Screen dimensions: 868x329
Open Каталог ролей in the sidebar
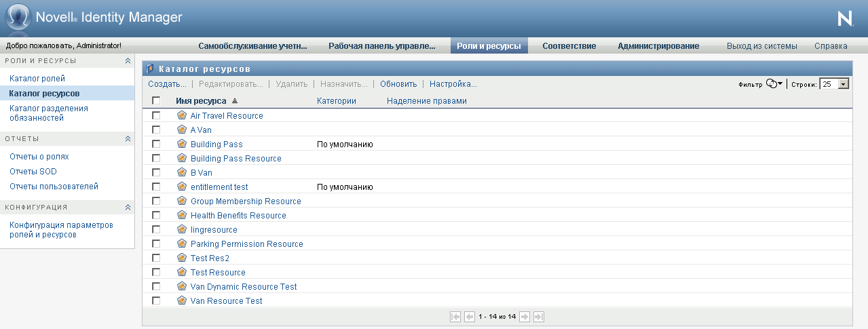pyautogui.click(x=37, y=79)
